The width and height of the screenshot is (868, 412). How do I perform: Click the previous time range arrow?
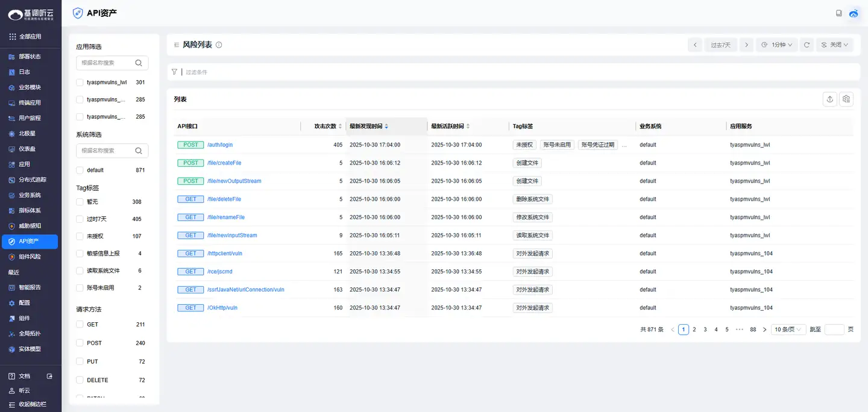(695, 45)
